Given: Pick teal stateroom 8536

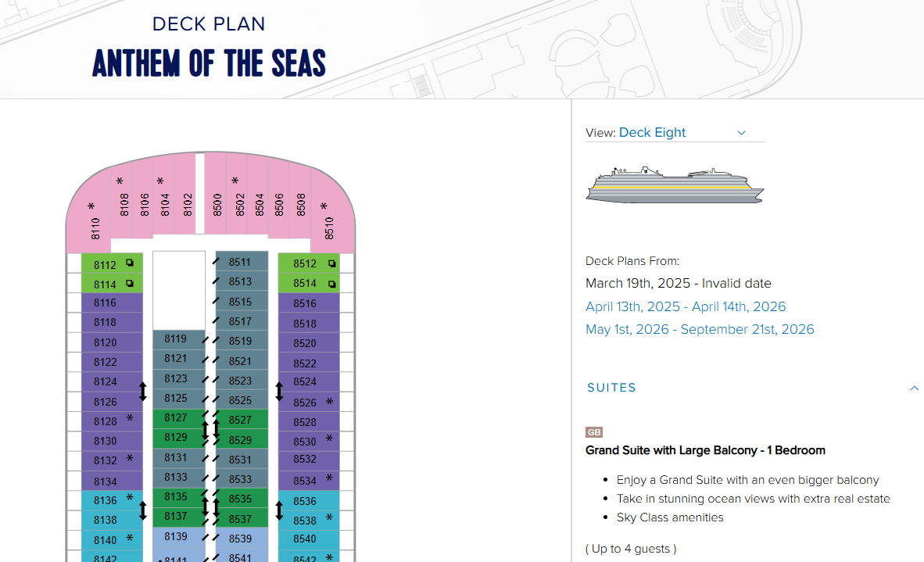Looking at the screenshot, I should click(309, 501).
